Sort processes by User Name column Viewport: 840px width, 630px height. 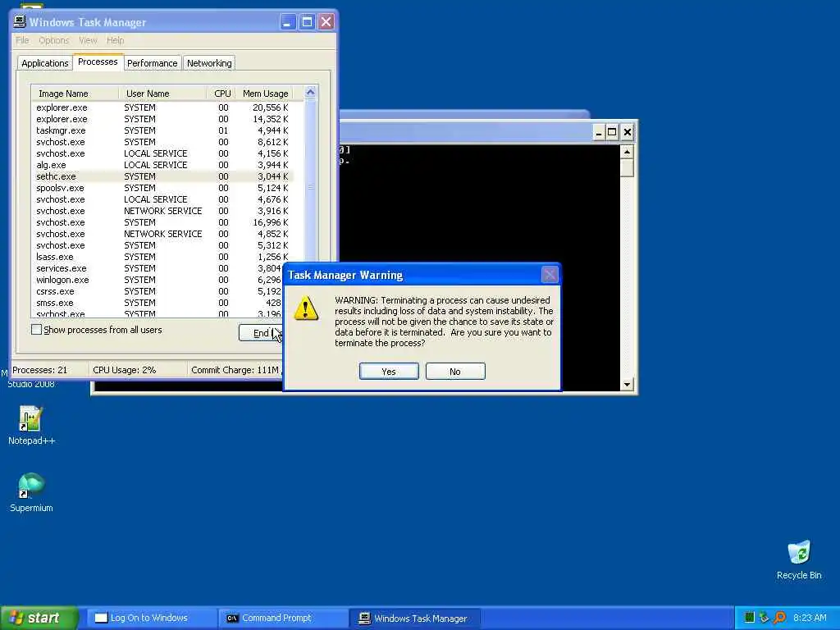163,94
